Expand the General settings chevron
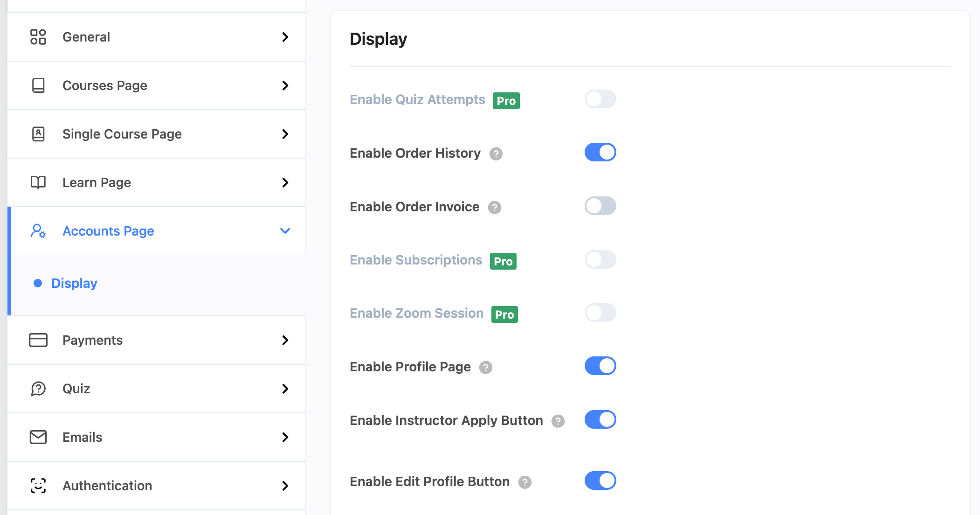Image resolution: width=980 pixels, height=515 pixels. (x=285, y=37)
